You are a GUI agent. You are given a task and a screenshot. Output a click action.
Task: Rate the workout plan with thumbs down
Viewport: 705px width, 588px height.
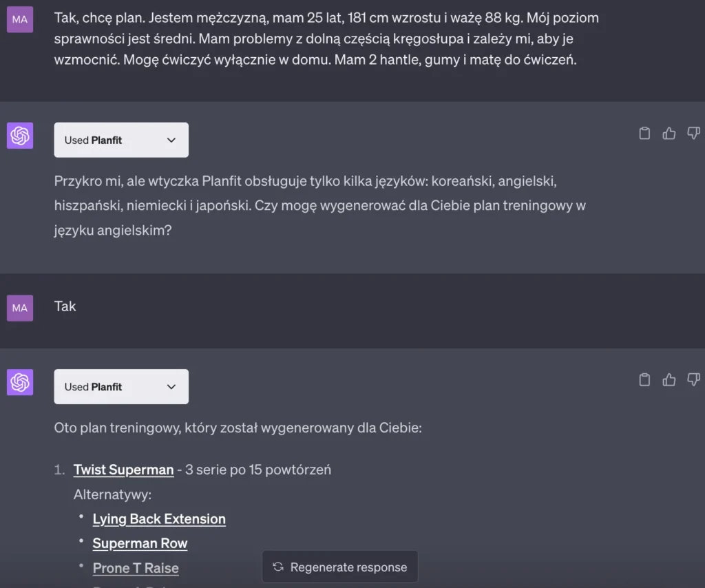(x=693, y=379)
